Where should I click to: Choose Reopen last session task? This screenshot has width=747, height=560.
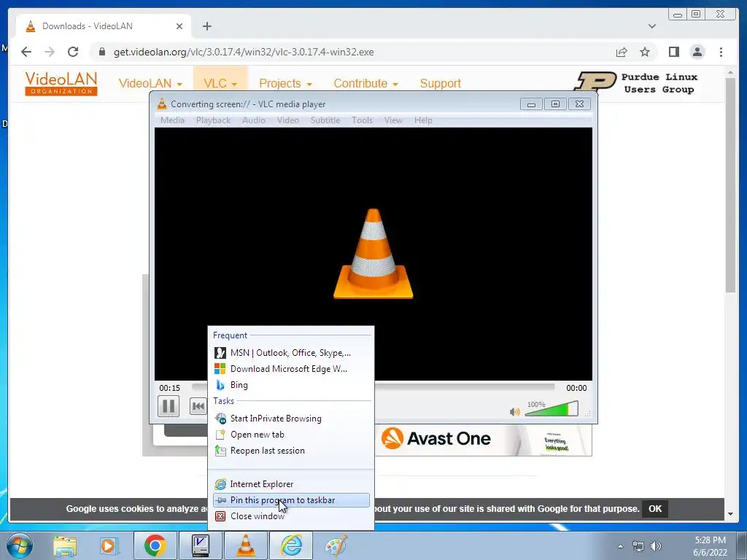pyautogui.click(x=291, y=451)
